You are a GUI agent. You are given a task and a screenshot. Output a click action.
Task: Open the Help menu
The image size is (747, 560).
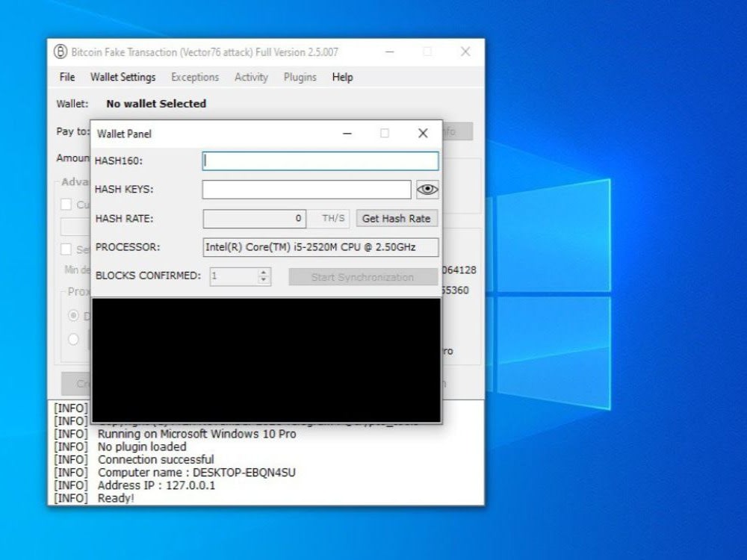click(x=343, y=77)
